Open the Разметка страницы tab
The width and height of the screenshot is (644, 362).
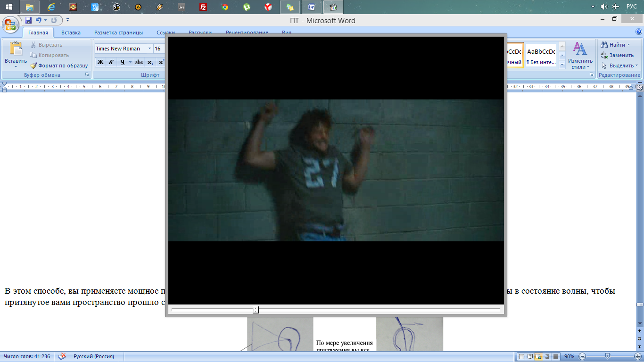click(x=118, y=33)
